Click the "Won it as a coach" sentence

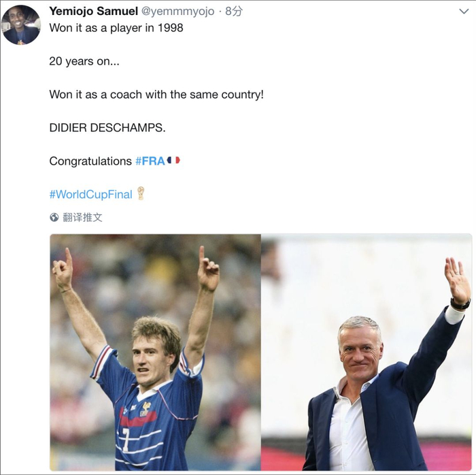tap(156, 94)
